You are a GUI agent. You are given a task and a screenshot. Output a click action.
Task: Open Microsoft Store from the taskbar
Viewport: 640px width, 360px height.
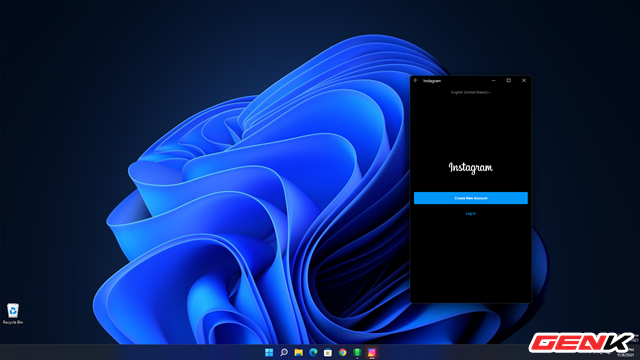coord(328,352)
